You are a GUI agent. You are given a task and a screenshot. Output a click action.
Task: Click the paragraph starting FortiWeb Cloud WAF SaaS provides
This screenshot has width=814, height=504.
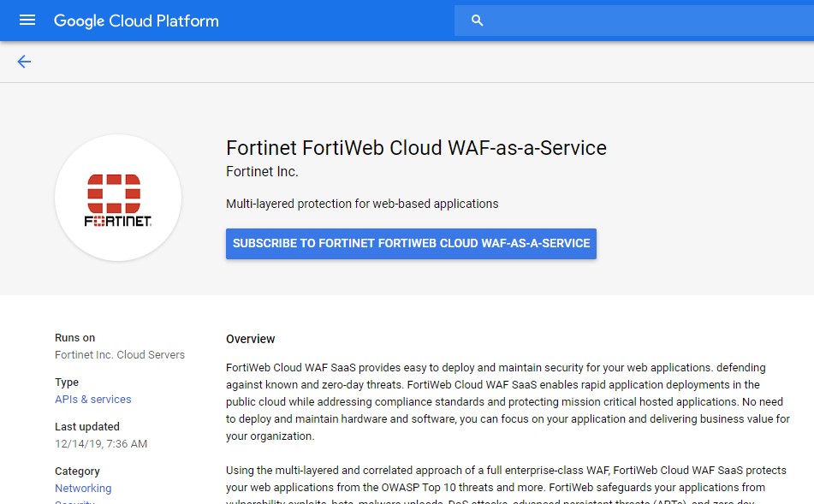point(508,402)
